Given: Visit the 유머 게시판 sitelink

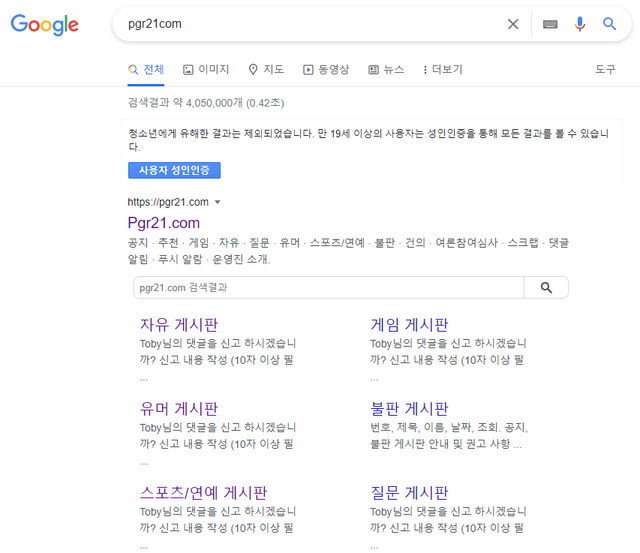Looking at the screenshot, I should pos(179,409).
